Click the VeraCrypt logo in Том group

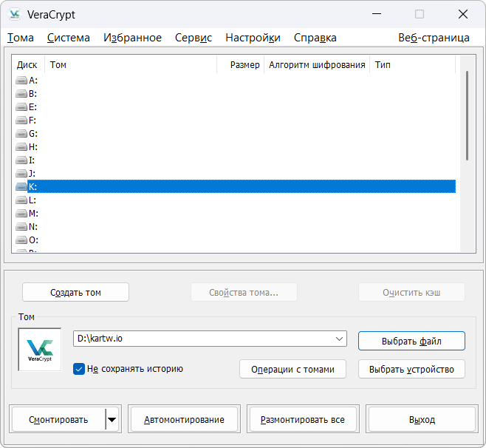pos(40,350)
